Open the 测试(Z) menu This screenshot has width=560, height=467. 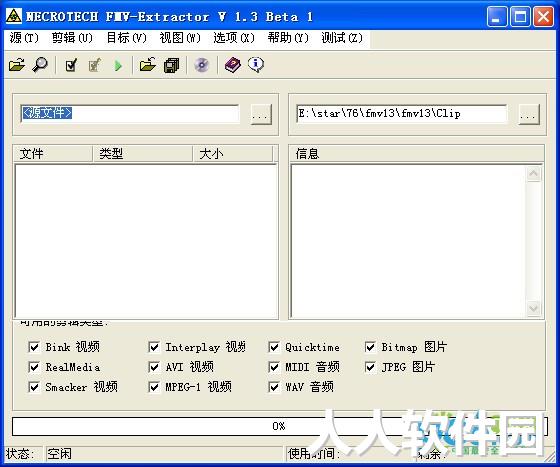point(342,37)
